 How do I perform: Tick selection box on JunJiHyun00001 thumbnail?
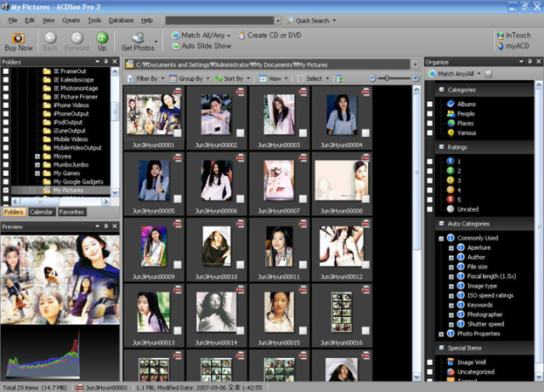178,133
